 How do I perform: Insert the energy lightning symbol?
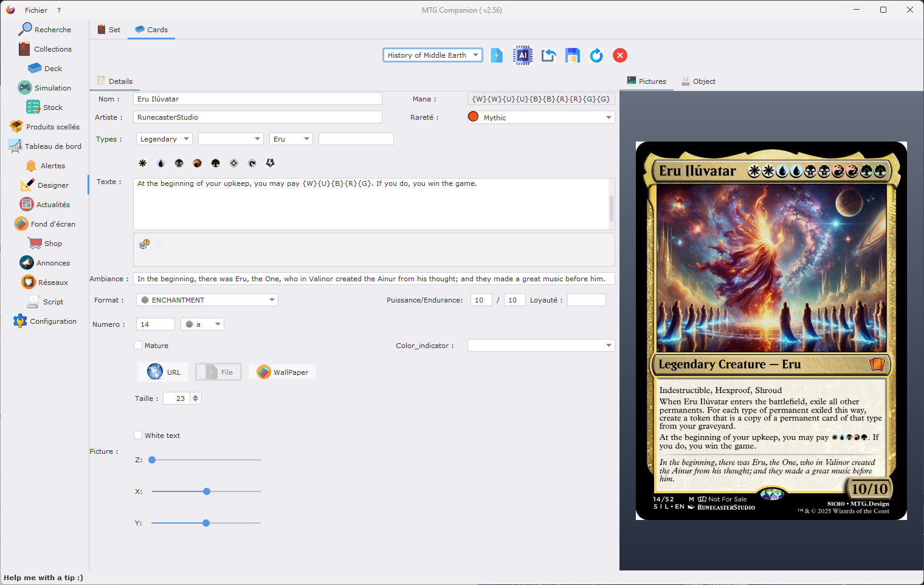click(x=271, y=163)
